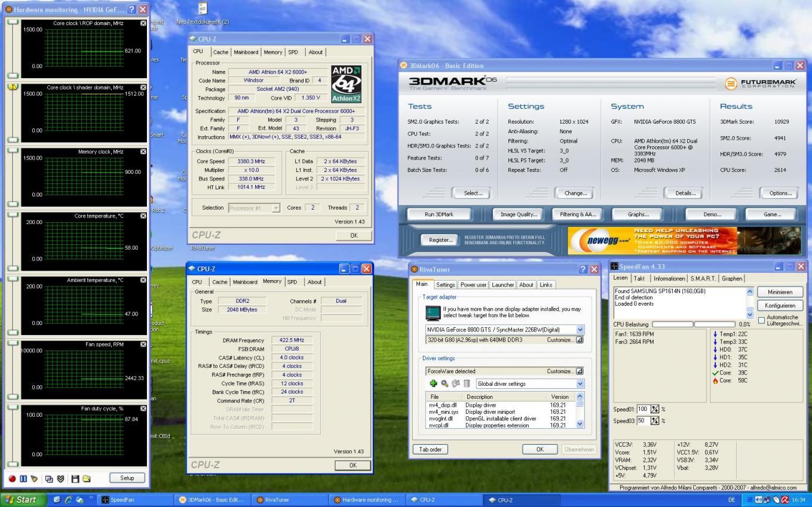Save monitoring data with the floppy icon
Viewport: 812px width, 507px height.
click(75, 478)
